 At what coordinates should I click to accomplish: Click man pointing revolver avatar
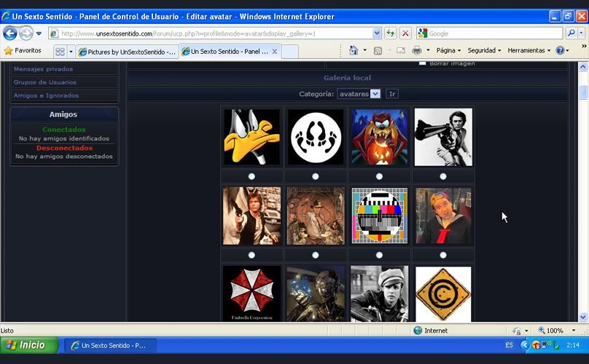[x=443, y=137]
